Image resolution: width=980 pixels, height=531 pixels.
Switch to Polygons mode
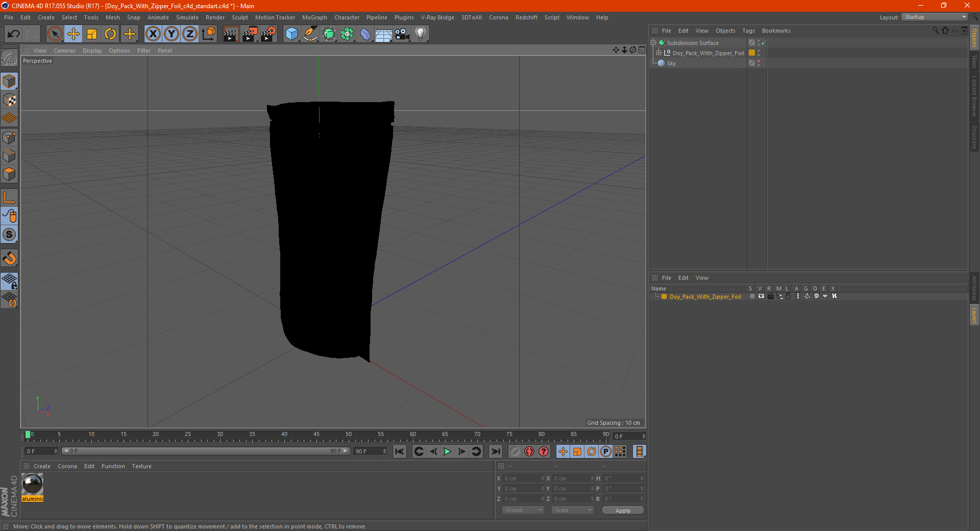[x=9, y=174]
